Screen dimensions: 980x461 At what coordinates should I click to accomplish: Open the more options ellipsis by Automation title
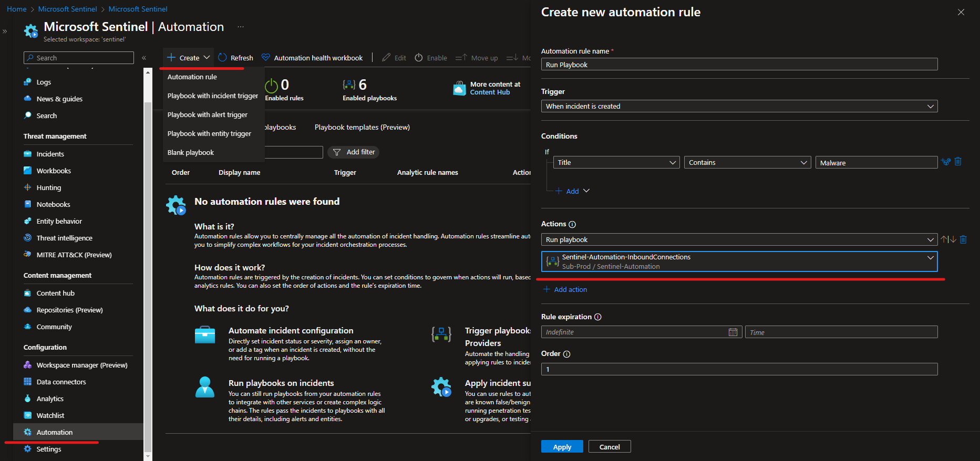tap(241, 27)
